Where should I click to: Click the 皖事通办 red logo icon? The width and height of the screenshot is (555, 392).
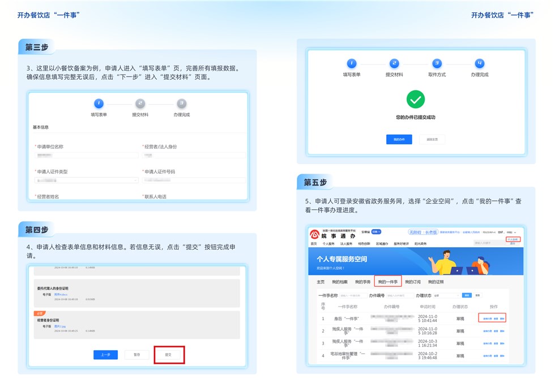tap(315, 234)
